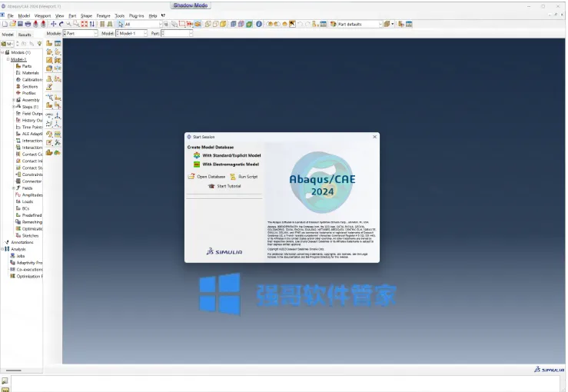
Task: Click the lightbulb icon above model tree
Action: [x=39, y=44]
